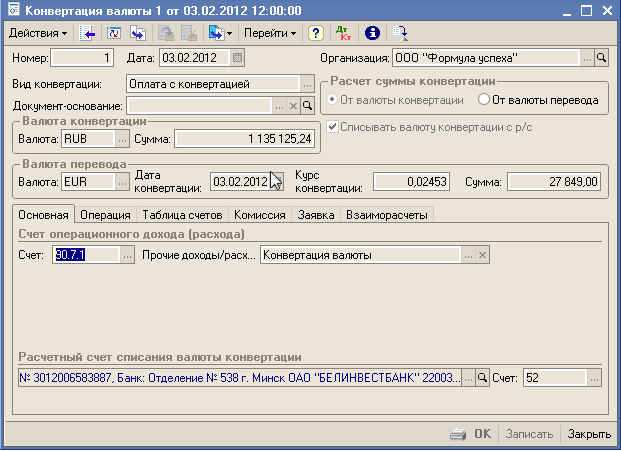The image size is (621, 451).
Task: Open Организация with the magnifier icon
Action: pyautogui.click(x=601, y=58)
